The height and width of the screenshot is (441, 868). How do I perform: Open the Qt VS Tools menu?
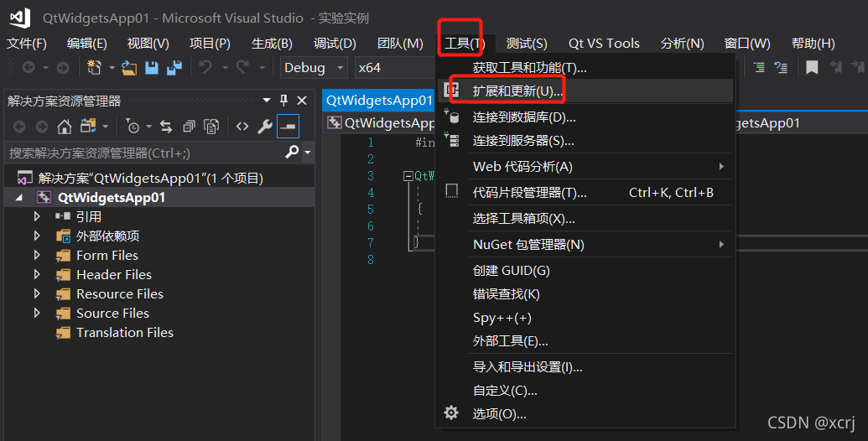tap(604, 43)
